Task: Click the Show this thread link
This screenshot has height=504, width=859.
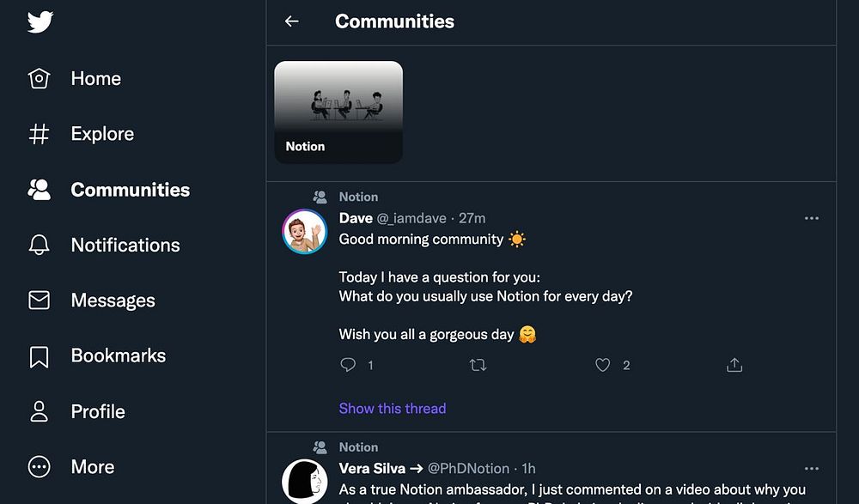Action: click(393, 409)
